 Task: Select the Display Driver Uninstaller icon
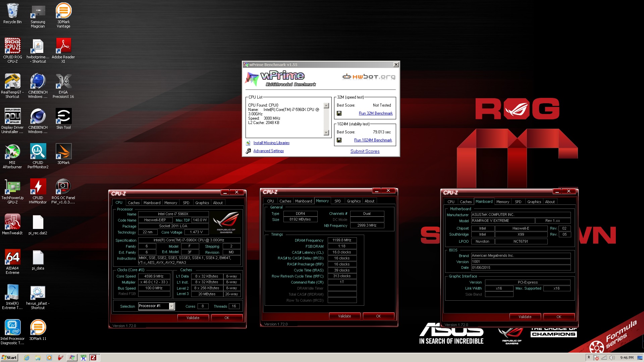pos(12,121)
